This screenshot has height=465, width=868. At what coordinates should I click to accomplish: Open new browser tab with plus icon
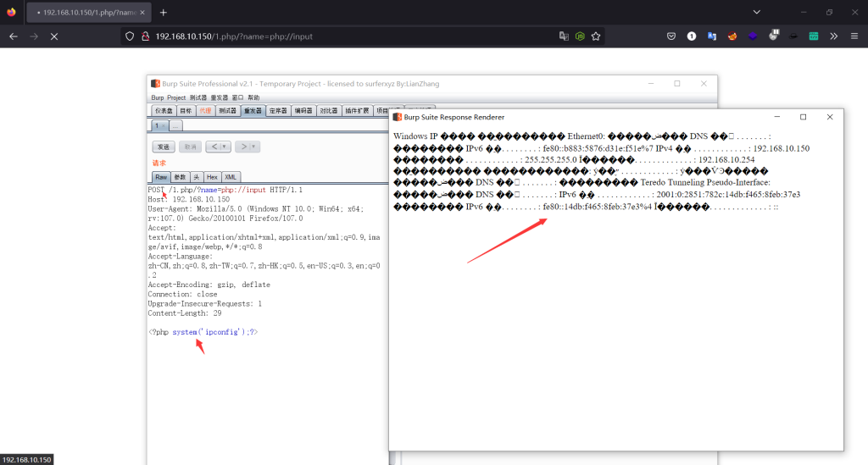164,13
